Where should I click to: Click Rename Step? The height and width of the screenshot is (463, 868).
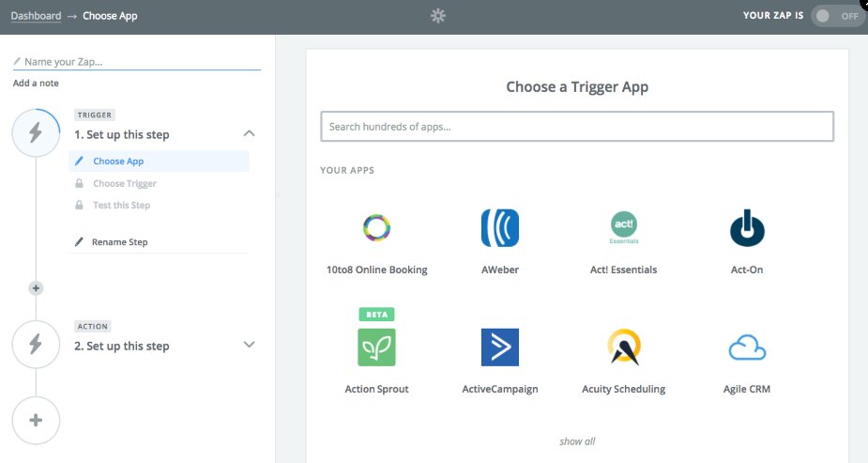(x=119, y=242)
